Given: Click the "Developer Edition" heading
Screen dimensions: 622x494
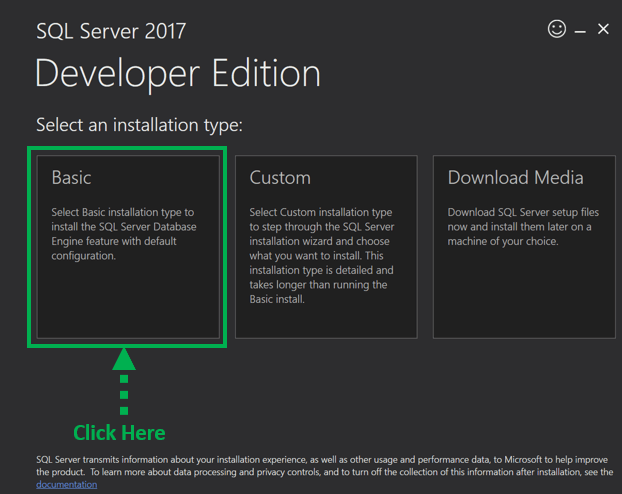Looking at the screenshot, I should (x=178, y=74).
